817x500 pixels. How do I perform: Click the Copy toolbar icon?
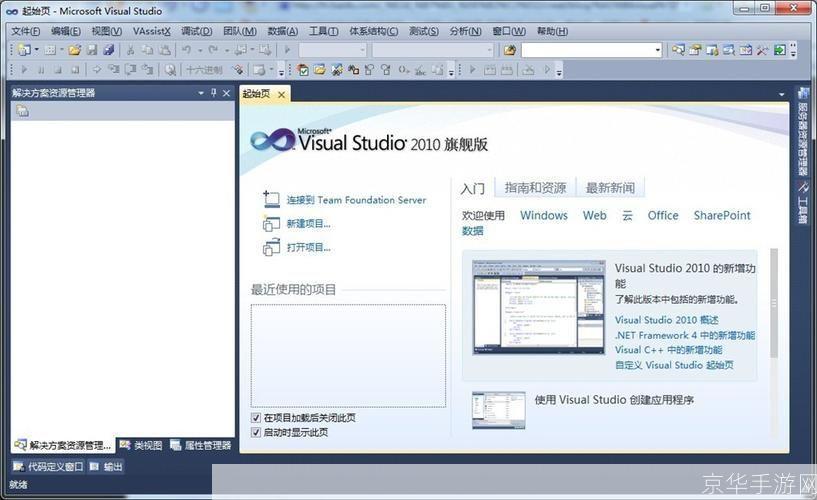(147, 50)
